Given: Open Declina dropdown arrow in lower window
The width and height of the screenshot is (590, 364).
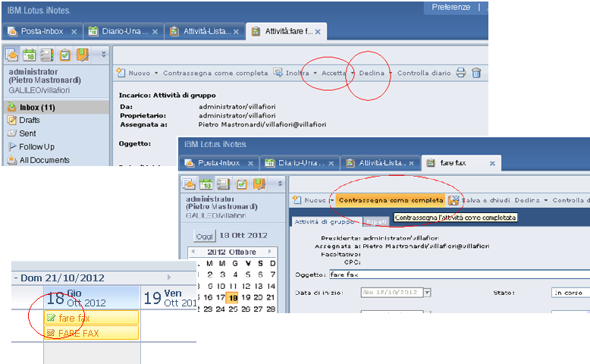Looking at the screenshot, I should pos(545,200).
